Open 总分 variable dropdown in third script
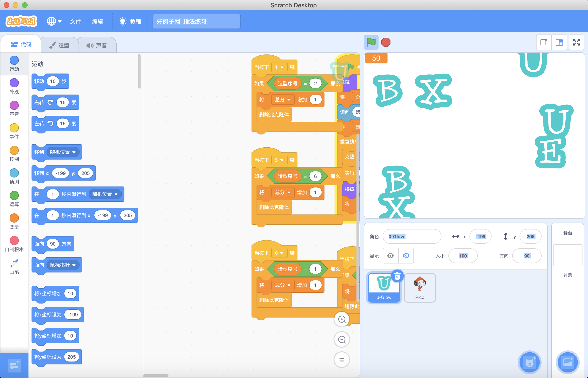Screen dimensions: 588x378 [283, 285]
